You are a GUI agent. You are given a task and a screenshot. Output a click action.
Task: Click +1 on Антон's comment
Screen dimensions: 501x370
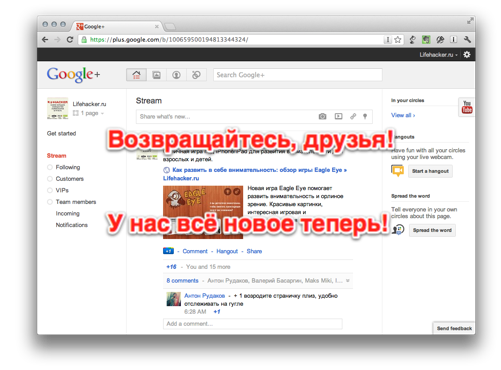tap(217, 312)
